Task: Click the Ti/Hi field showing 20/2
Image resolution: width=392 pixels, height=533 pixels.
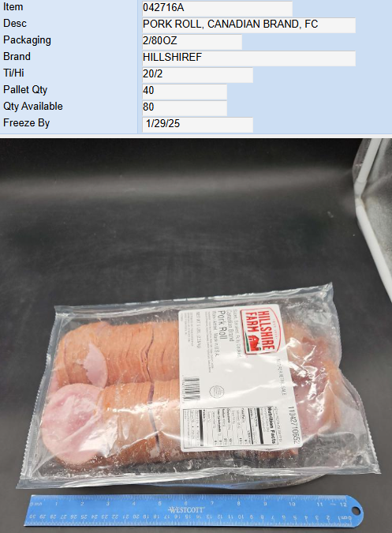Action: click(197, 75)
